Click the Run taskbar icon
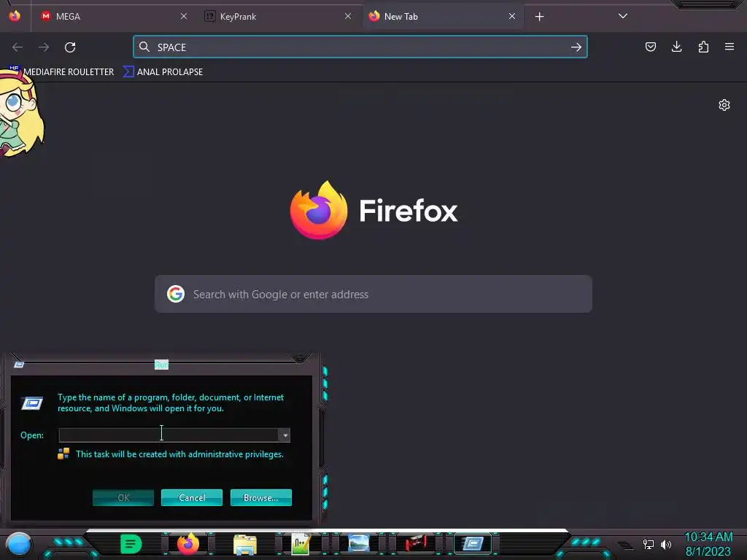 pos(472,544)
